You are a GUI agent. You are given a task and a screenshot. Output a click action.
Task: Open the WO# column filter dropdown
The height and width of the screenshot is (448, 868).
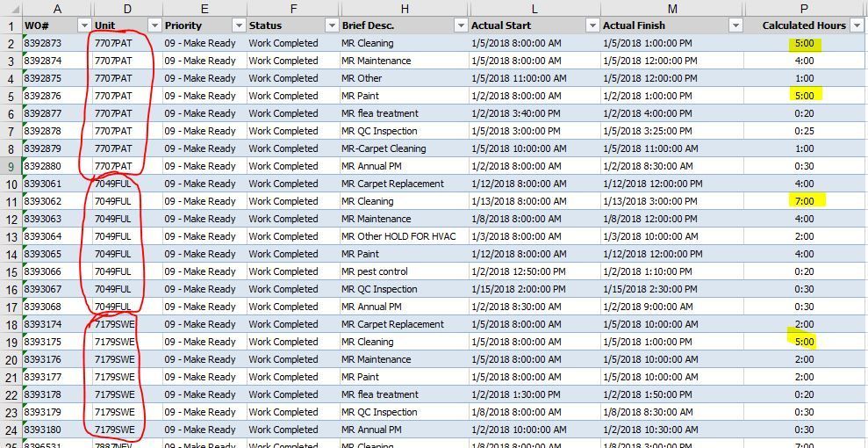(85, 25)
